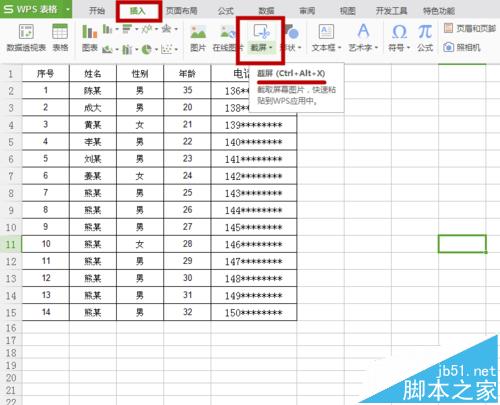500x405 pixels.
Task: Select the 姓名 header cell
Action: (x=93, y=73)
